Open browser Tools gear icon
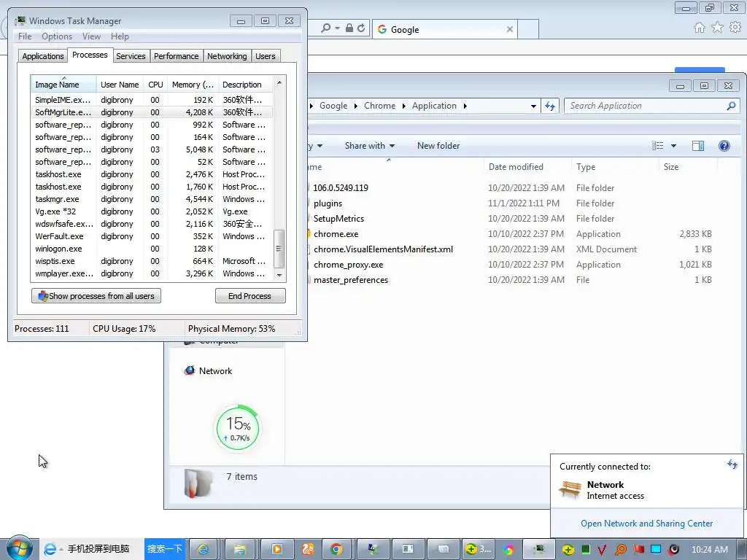 pyautogui.click(x=735, y=28)
